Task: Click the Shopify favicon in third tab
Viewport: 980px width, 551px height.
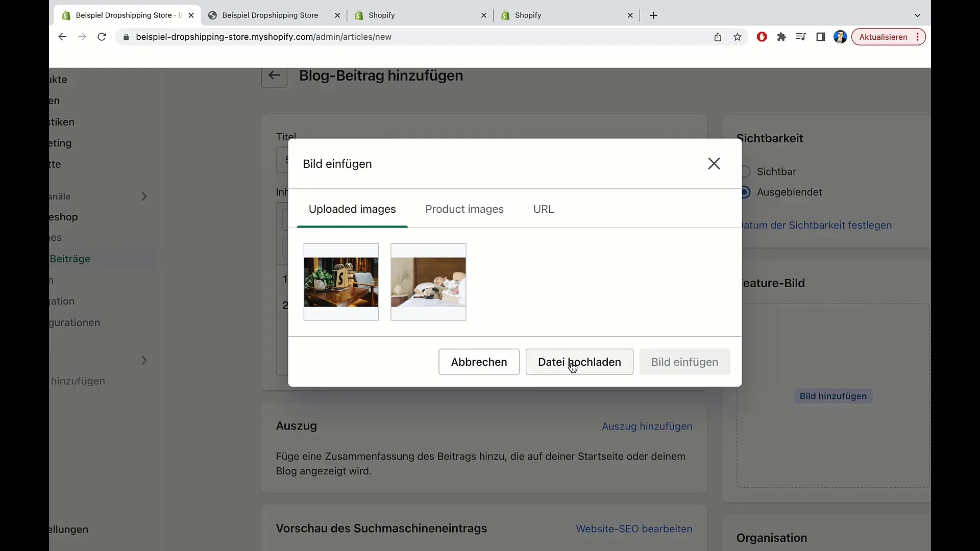Action: tap(359, 15)
